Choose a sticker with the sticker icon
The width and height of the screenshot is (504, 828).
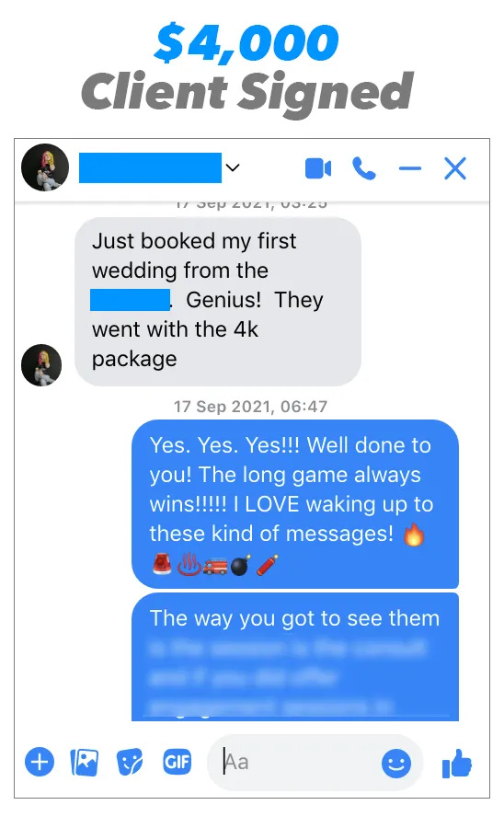[130, 762]
